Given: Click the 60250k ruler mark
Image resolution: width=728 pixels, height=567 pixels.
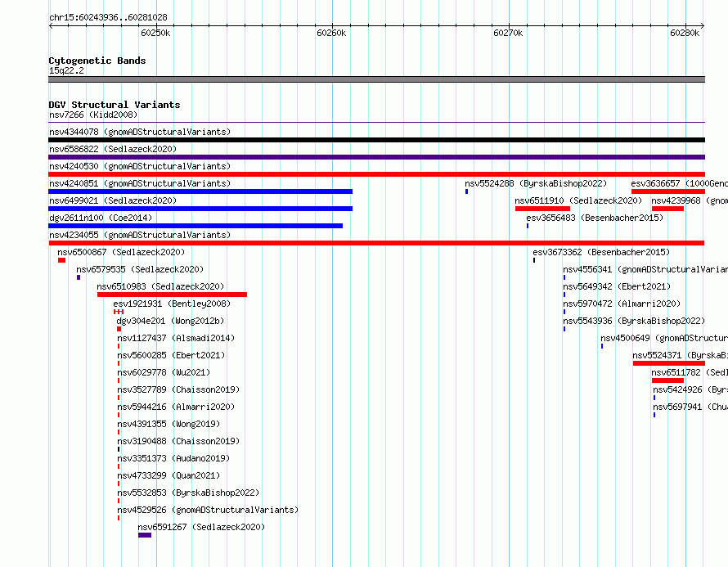Looking at the screenshot, I should click(155, 33).
